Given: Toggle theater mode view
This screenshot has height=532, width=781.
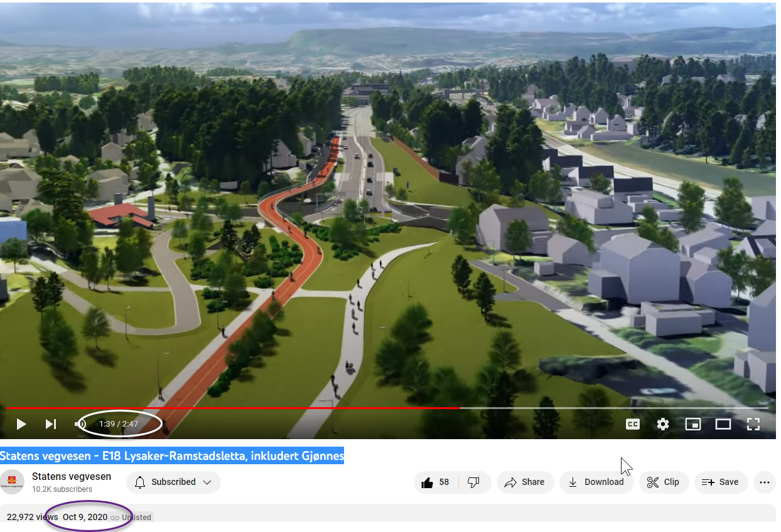Looking at the screenshot, I should (x=723, y=424).
